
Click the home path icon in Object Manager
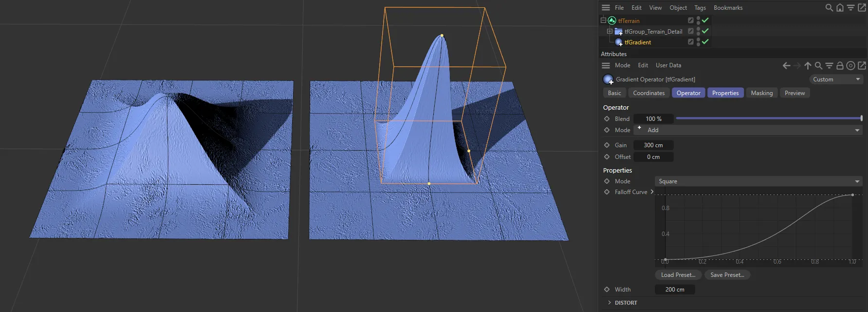pyautogui.click(x=840, y=8)
